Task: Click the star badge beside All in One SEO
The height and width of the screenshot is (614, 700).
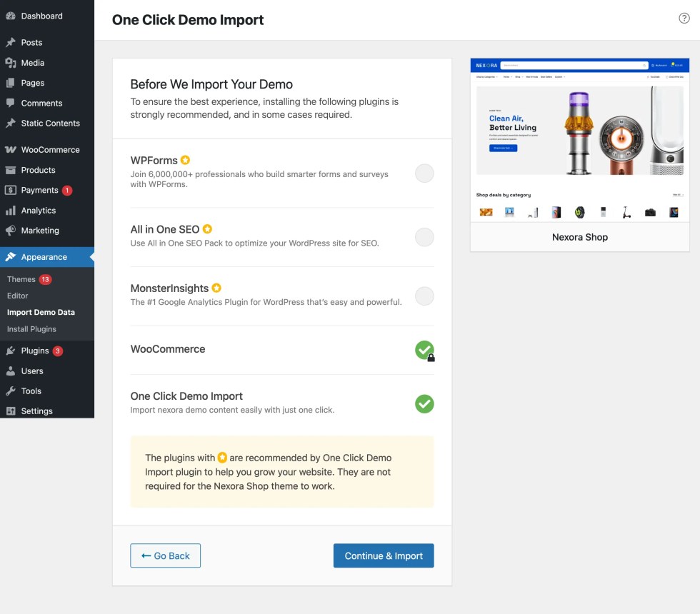Action: click(x=207, y=229)
